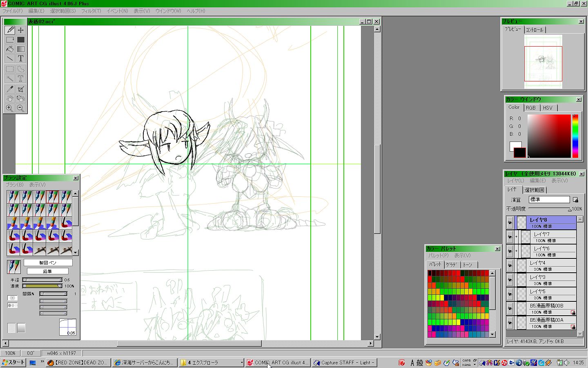The image size is (588, 368).
Task: Choose the magic wand tool
Action: coord(10,78)
